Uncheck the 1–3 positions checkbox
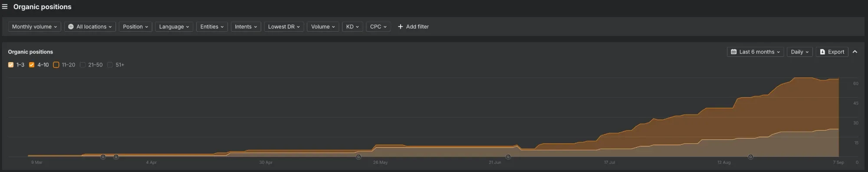Image resolution: width=868 pixels, height=172 pixels. (11, 65)
